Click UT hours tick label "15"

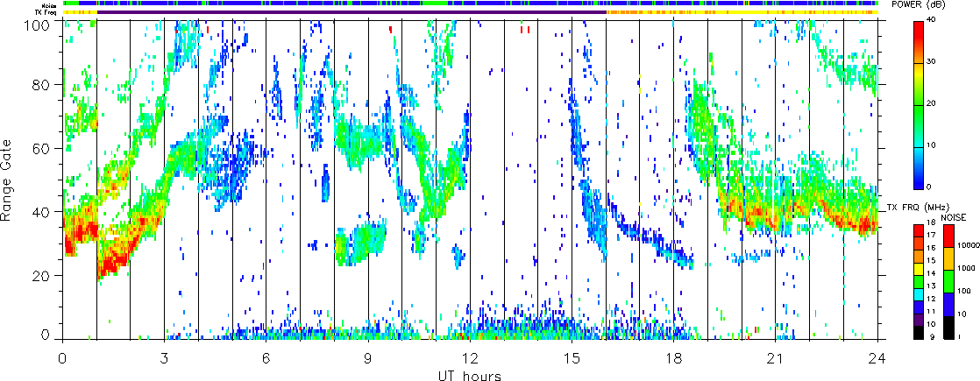click(x=572, y=358)
